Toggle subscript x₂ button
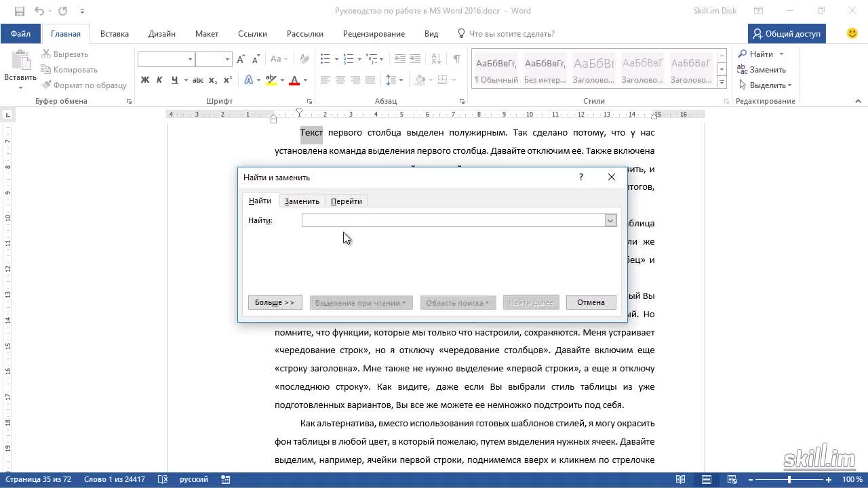Image resolution: width=868 pixels, height=488 pixels. 213,80
